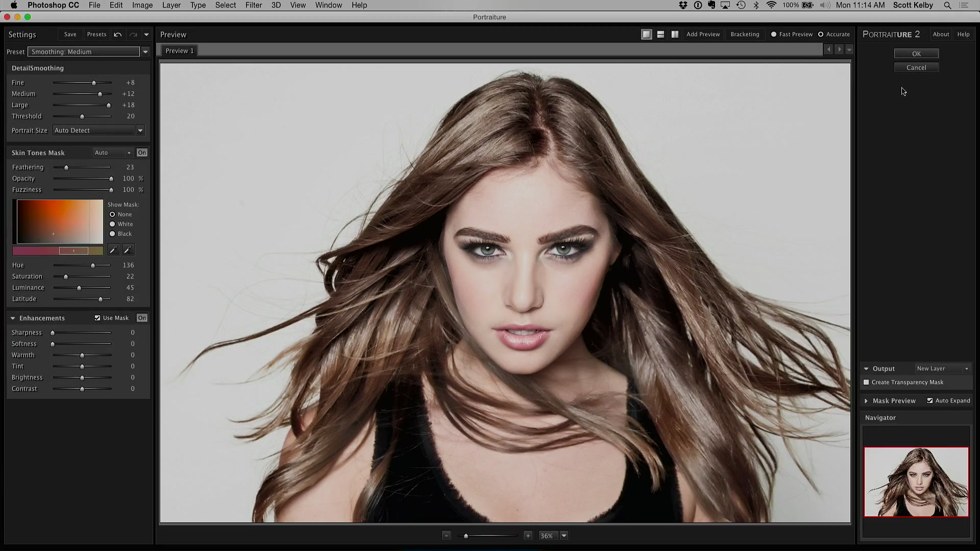Click the Wi-Fi status icon

point(771,5)
